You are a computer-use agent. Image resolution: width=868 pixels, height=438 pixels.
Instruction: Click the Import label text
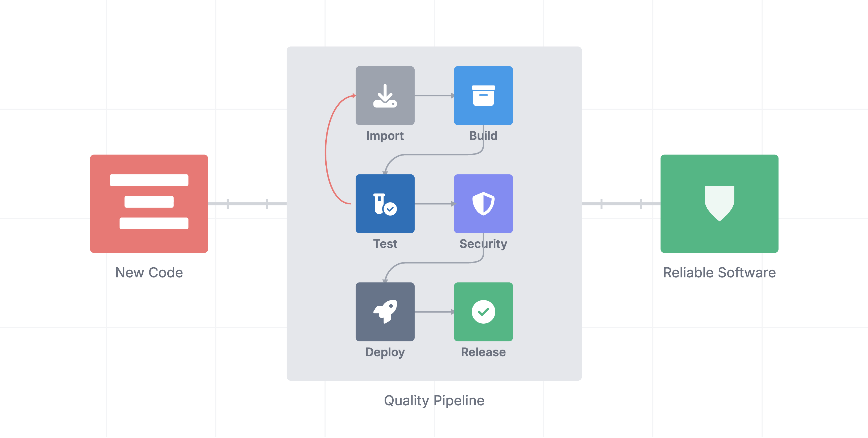click(x=385, y=136)
